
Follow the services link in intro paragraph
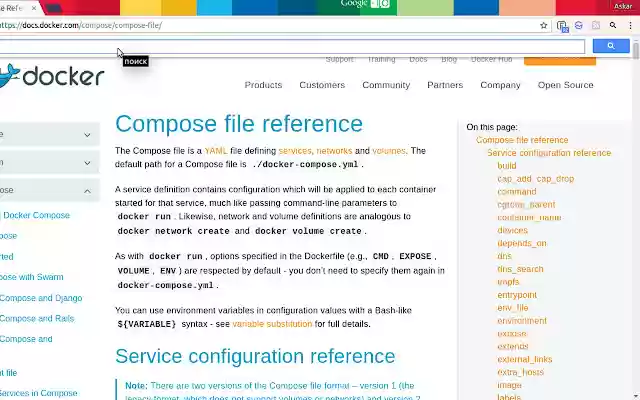(x=295, y=151)
